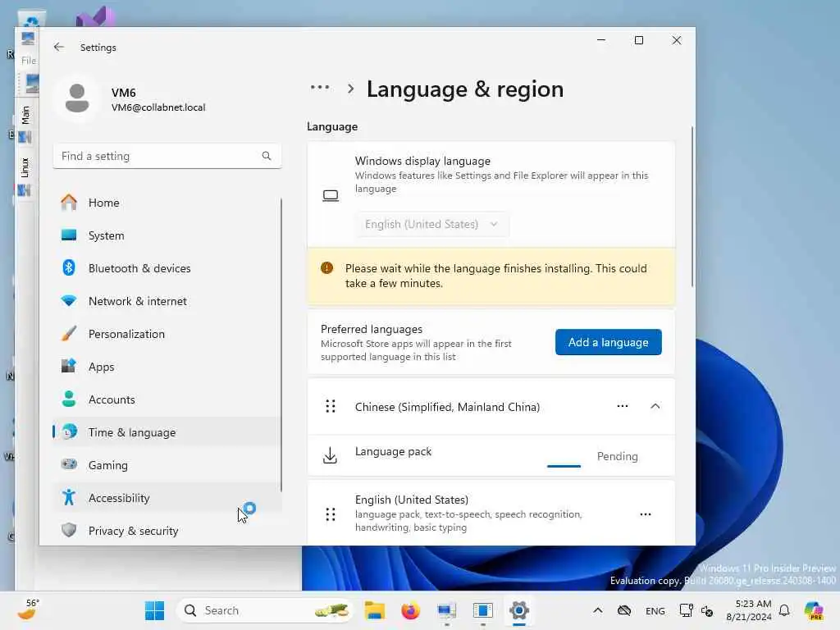
Task: Click the Main tab in background window
Action: point(25,115)
